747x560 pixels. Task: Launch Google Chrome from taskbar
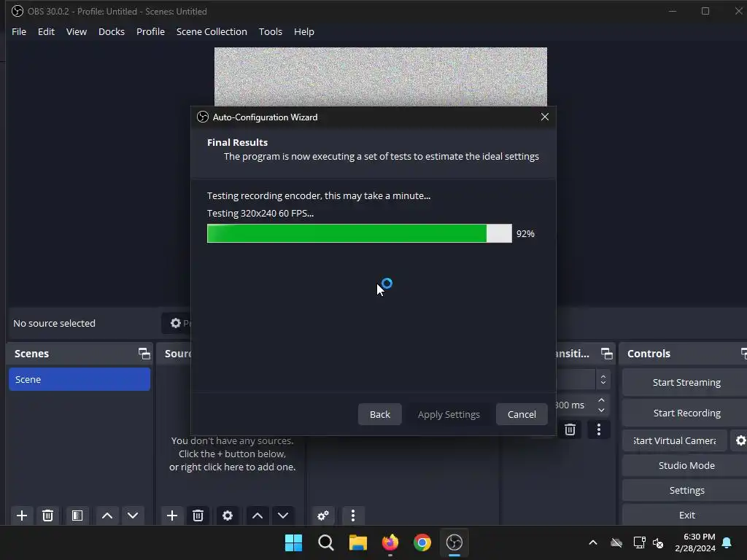coord(422,542)
